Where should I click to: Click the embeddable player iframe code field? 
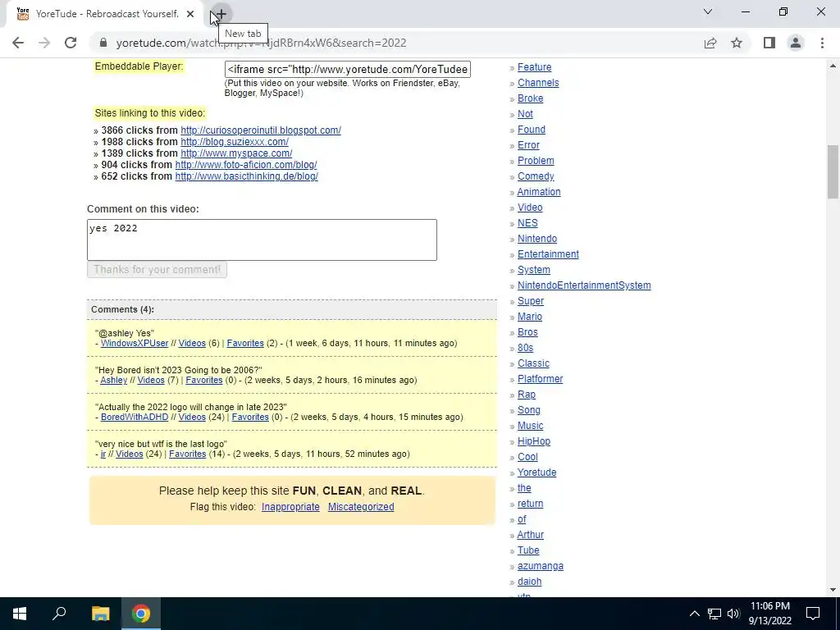click(348, 70)
